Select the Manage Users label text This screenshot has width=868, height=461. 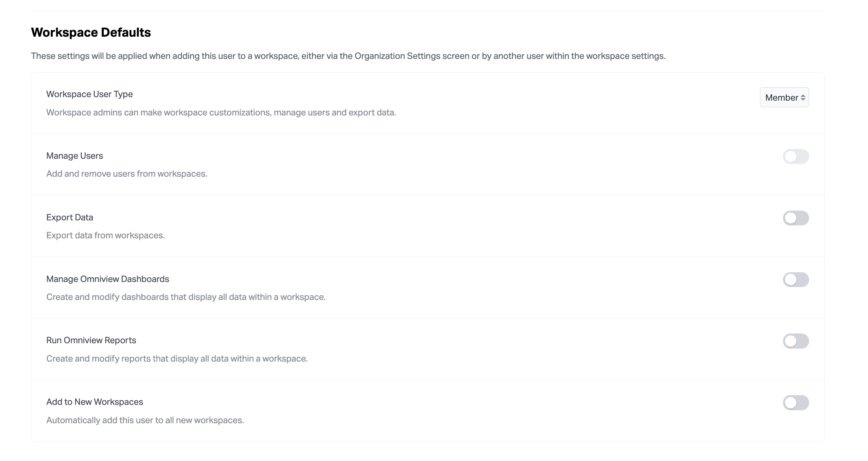74,156
